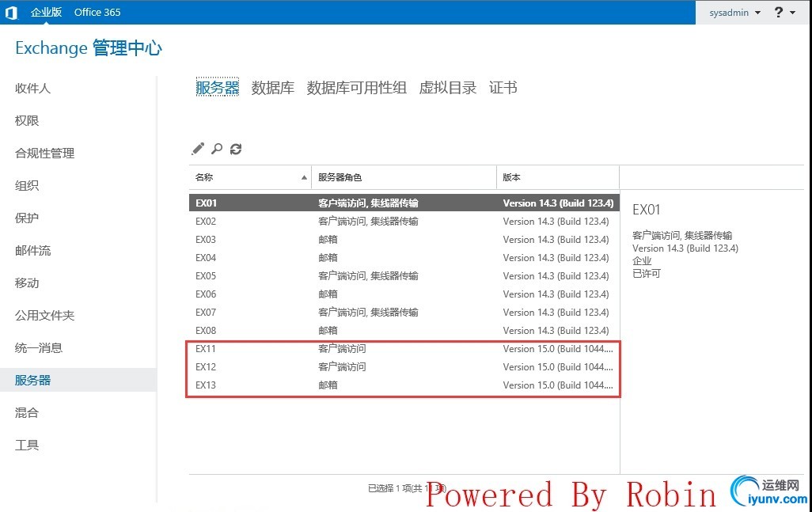Select the EX03 server row
The width and height of the screenshot is (812, 512).
(x=404, y=240)
